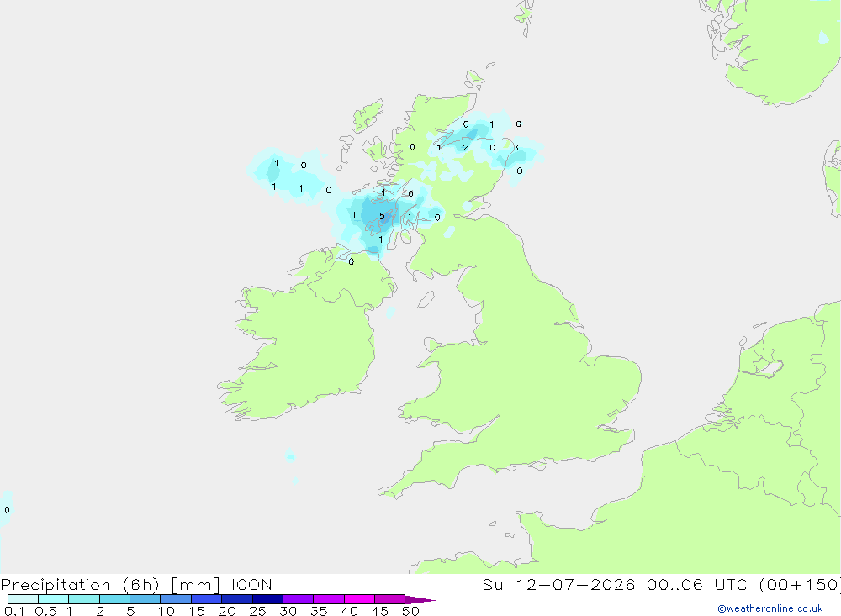Click the 2–5 mm legend color box
This screenshot has width=841, height=616.
point(114,599)
